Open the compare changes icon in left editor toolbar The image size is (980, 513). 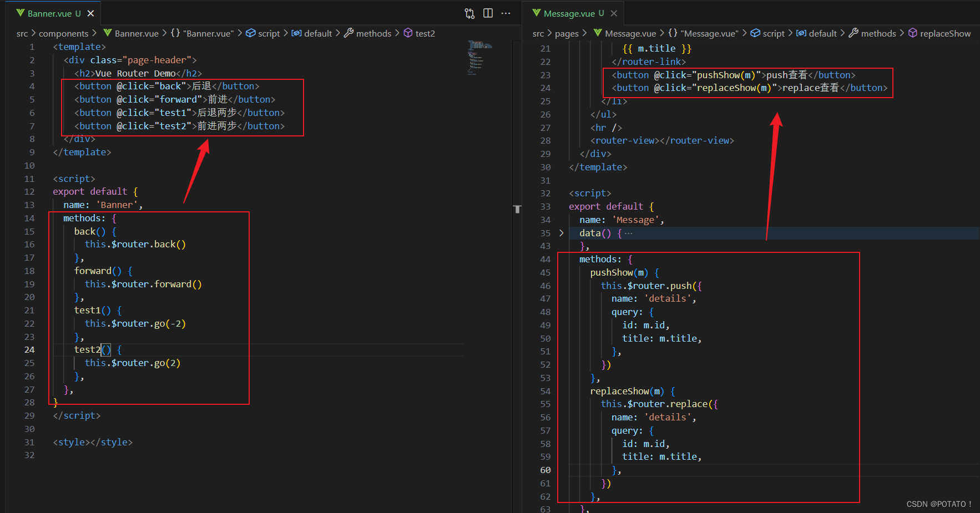point(469,13)
